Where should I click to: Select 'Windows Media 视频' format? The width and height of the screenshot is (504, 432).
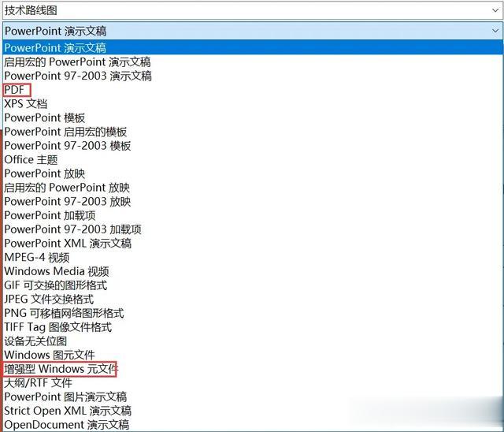tap(253, 271)
